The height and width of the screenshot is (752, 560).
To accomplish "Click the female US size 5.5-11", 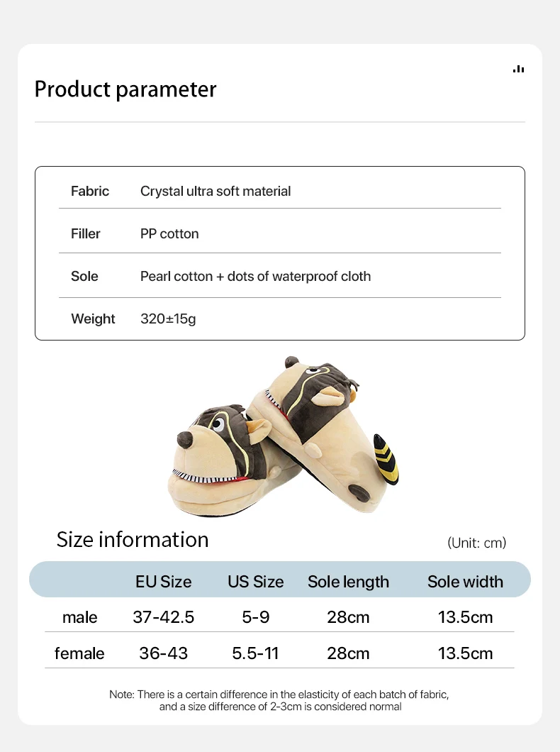I will point(255,653).
